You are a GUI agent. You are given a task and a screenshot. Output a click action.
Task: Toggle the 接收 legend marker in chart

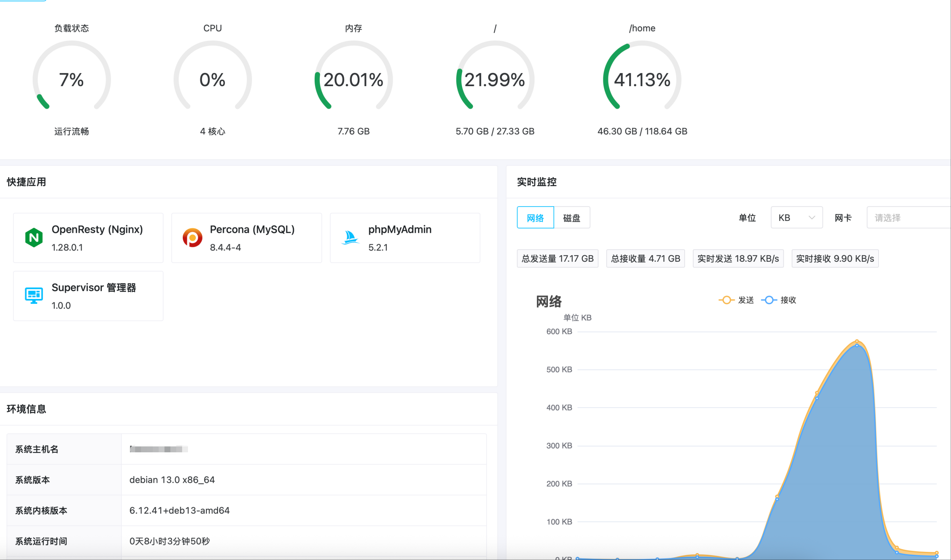click(769, 300)
